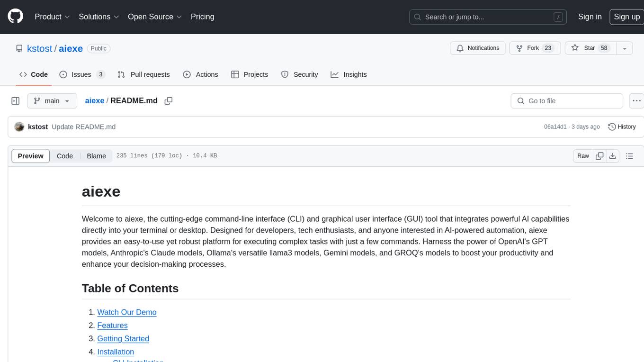644x362 pixels.
Task: Click the Issues count badge 3
Action: tap(100, 74)
